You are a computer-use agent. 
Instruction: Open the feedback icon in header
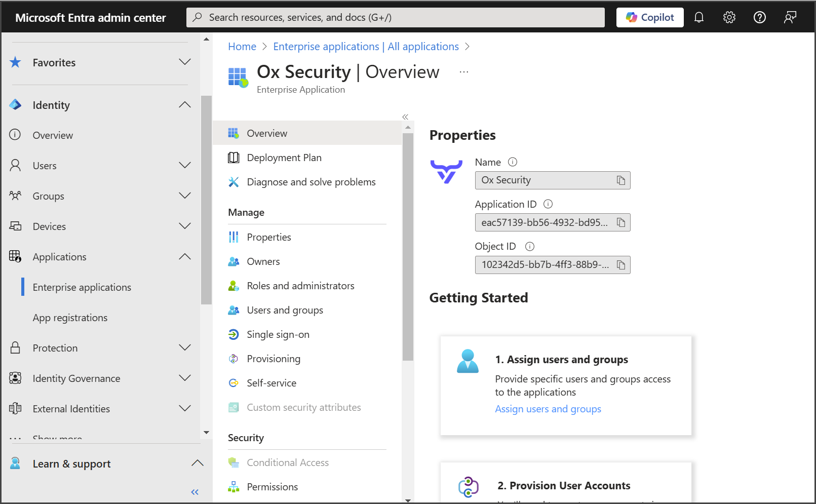[x=790, y=18]
